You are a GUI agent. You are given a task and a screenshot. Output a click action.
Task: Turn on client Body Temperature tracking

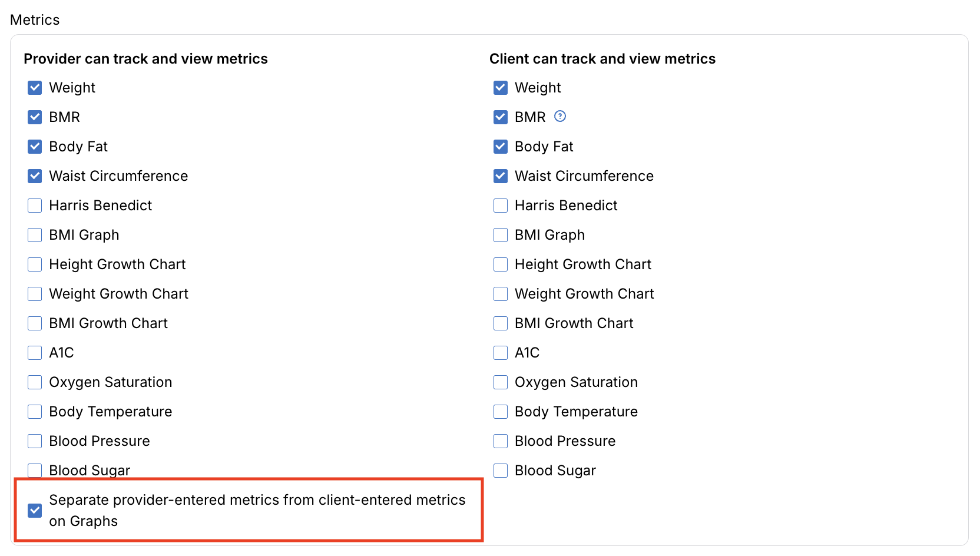pyautogui.click(x=501, y=412)
